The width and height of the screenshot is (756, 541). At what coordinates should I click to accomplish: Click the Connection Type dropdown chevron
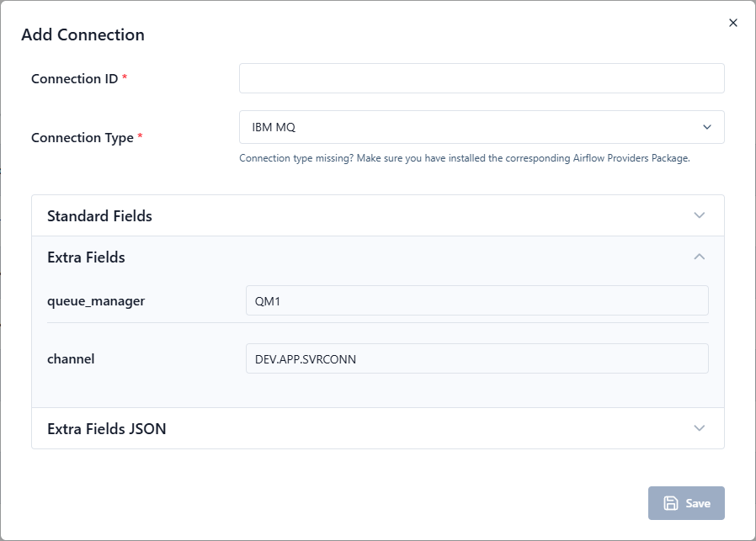(x=707, y=127)
